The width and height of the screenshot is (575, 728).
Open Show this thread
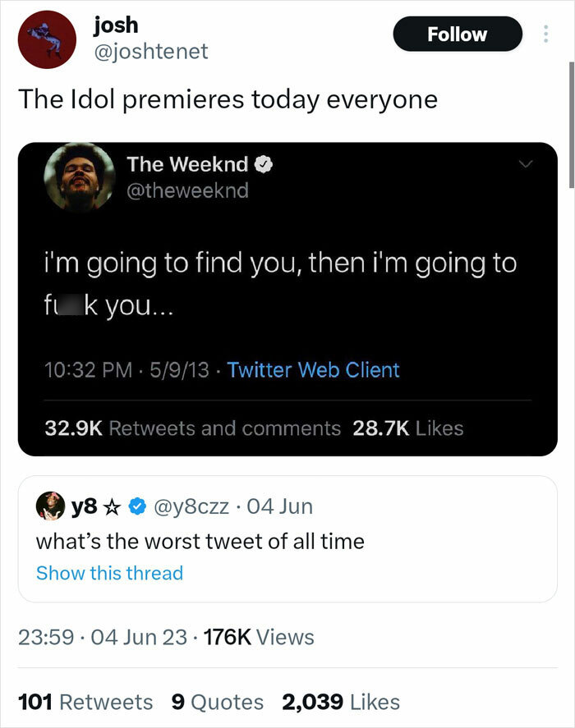pyautogui.click(x=110, y=573)
